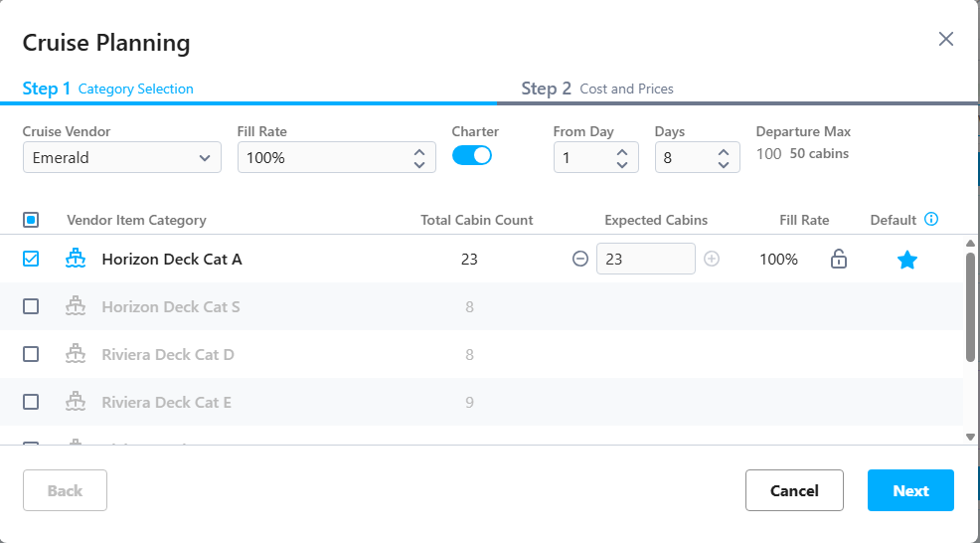Check the Riviera Deck Cat E checkbox
This screenshot has height=543, width=980.
pyautogui.click(x=31, y=401)
